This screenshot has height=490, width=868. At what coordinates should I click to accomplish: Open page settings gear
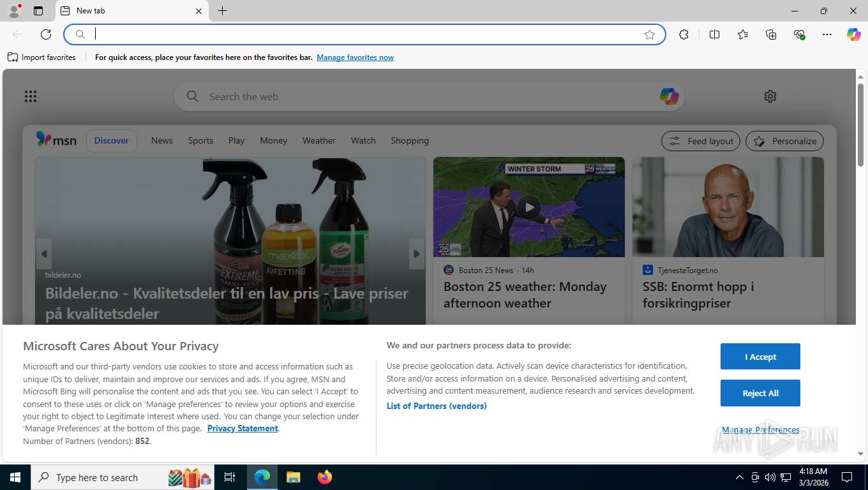tap(770, 96)
